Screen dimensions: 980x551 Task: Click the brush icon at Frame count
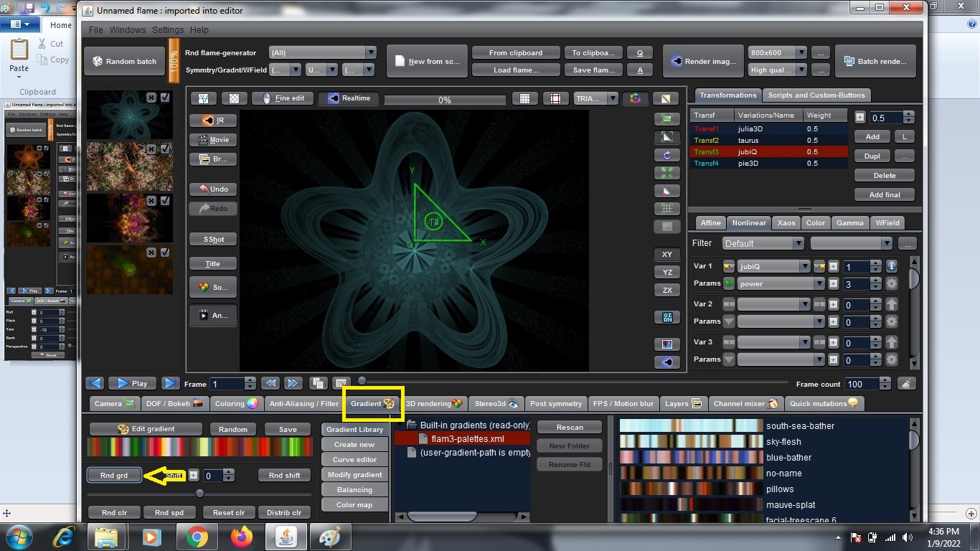(907, 384)
